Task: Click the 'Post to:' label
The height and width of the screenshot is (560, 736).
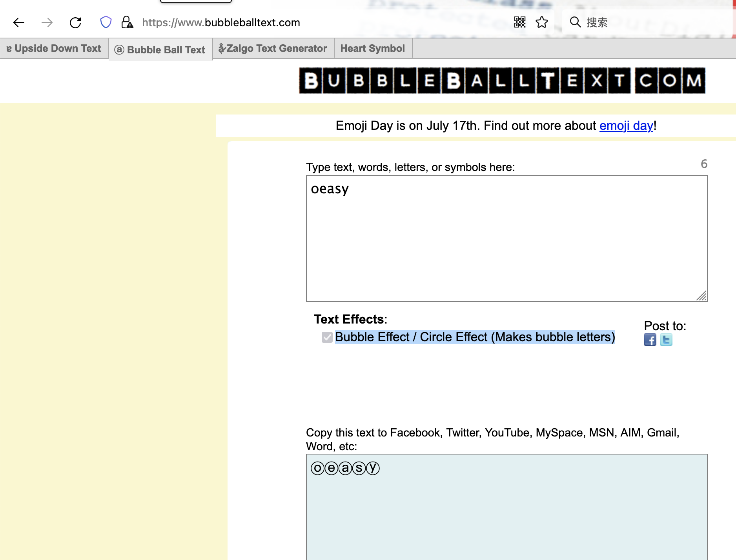Action: (665, 326)
